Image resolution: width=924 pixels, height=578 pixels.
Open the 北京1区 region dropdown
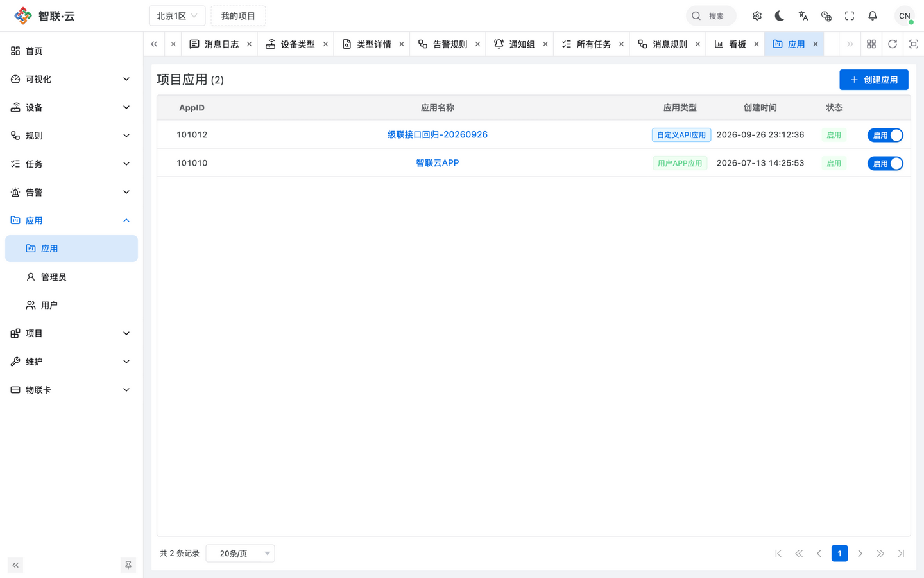[177, 16]
